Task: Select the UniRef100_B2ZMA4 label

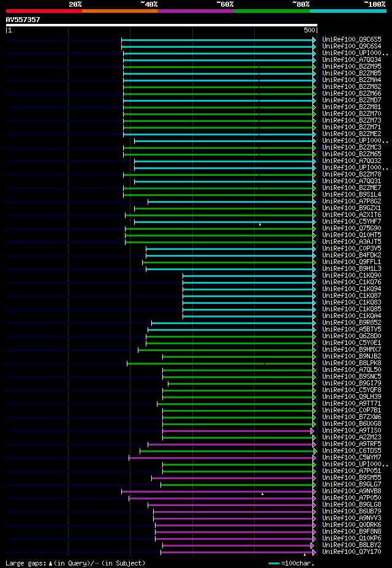Action: click(x=352, y=80)
